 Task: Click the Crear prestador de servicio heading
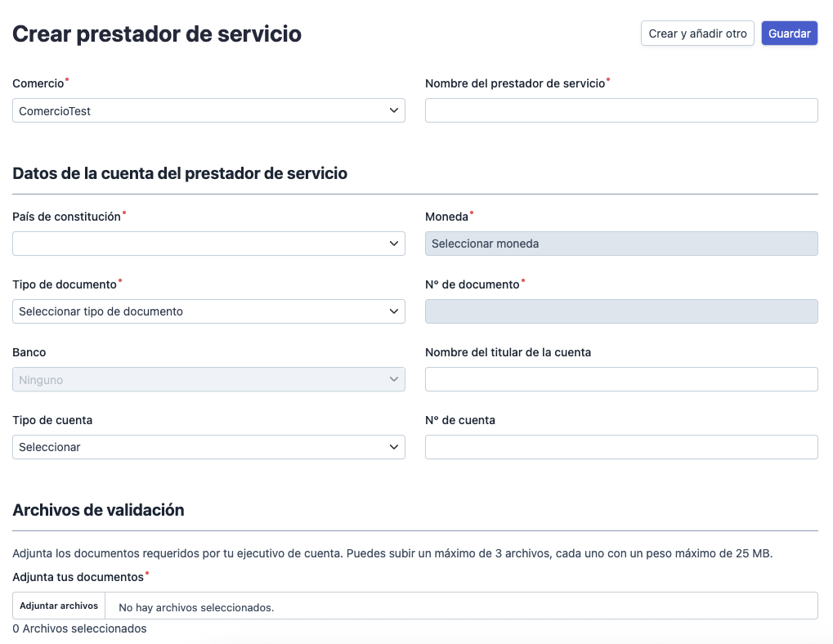click(156, 34)
